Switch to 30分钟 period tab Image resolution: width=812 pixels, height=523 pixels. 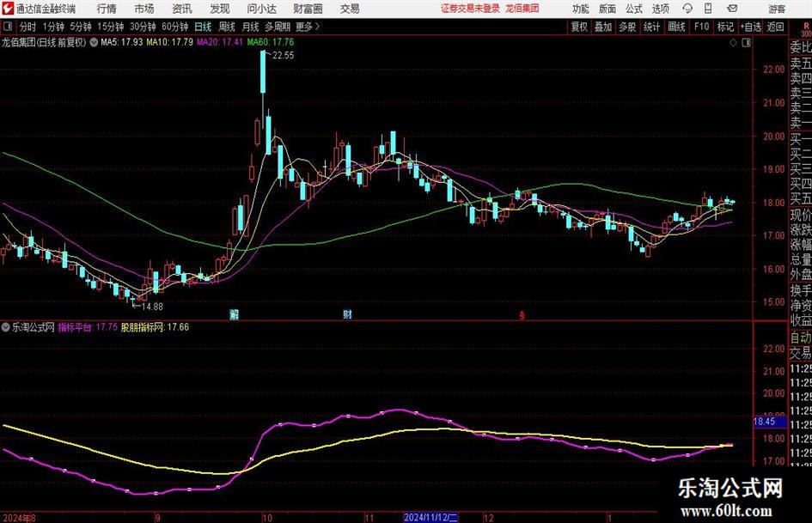click(143, 27)
